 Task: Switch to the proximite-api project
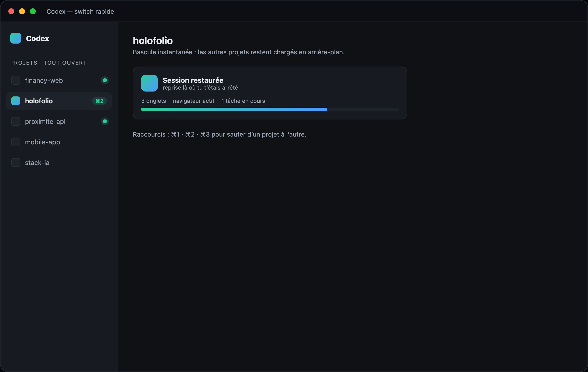[59, 121]
